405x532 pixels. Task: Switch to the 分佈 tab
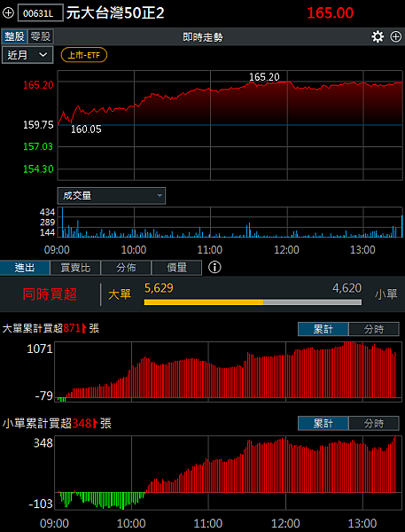pos(126,268)
